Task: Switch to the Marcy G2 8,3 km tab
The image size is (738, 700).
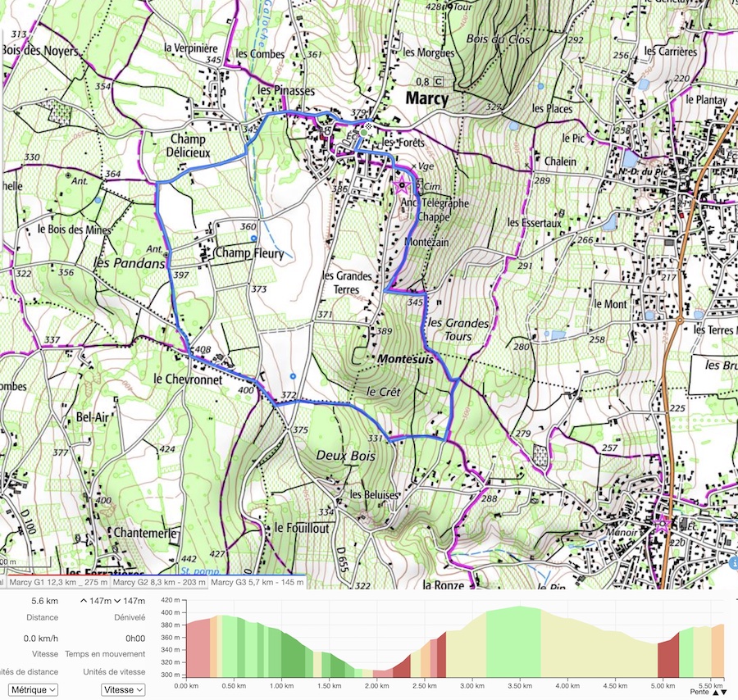Action: pyautogui.click(x=159, y=582)
